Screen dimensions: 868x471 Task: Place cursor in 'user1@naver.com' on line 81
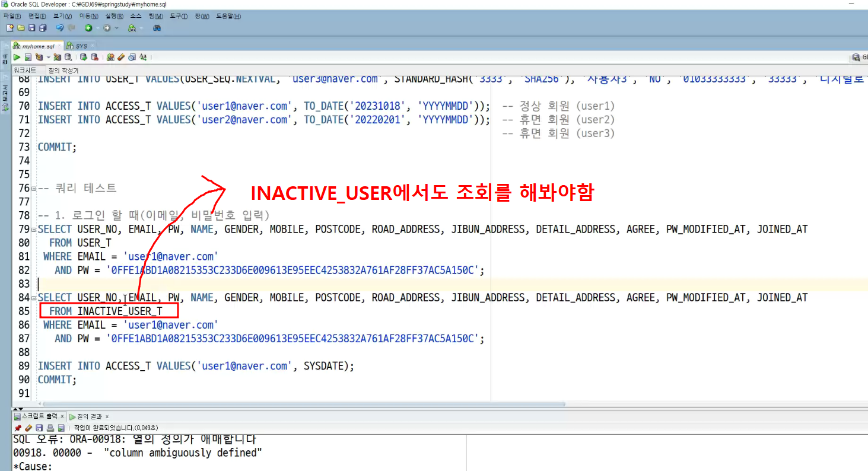click(x=170, y=256)
